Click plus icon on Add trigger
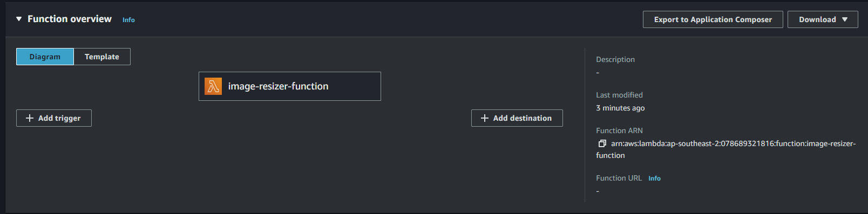The width and height of the screenshot is (868, 214). coord(30,118)
